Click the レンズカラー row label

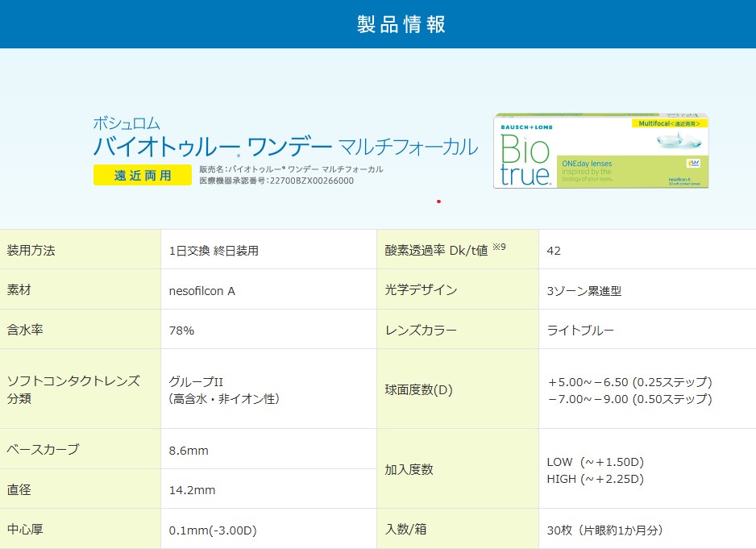click(421, 331)
